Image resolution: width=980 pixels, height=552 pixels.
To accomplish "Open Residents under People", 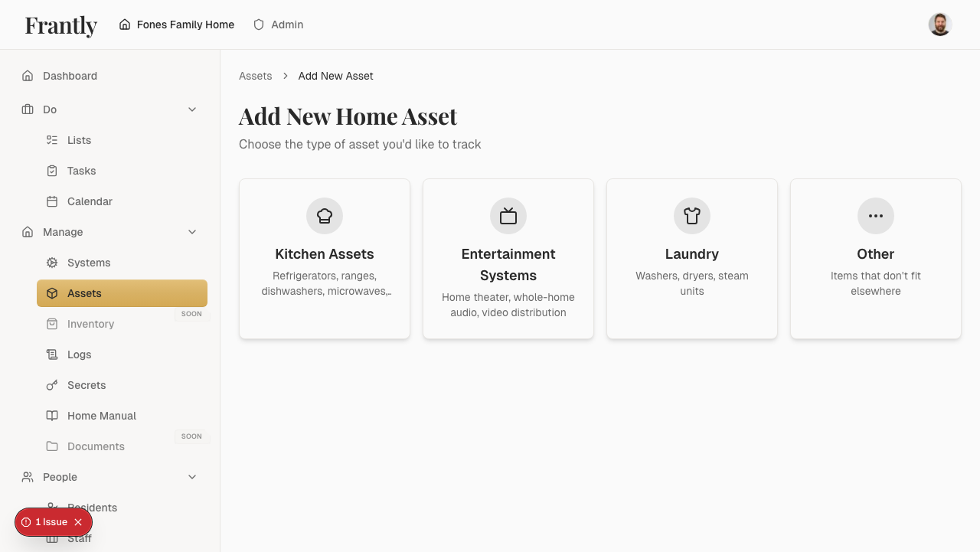I will 92,508.
